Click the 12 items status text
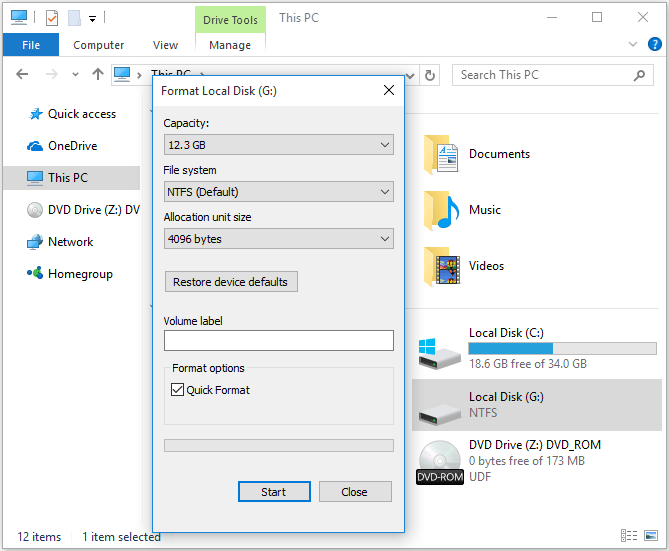The width and height of the screenshot is (669, 551). (x=39, y=537)
